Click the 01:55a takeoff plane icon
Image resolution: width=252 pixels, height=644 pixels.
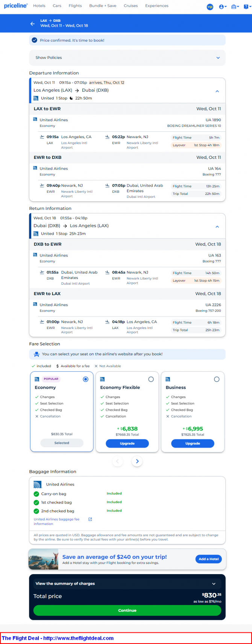coord(42,272)
